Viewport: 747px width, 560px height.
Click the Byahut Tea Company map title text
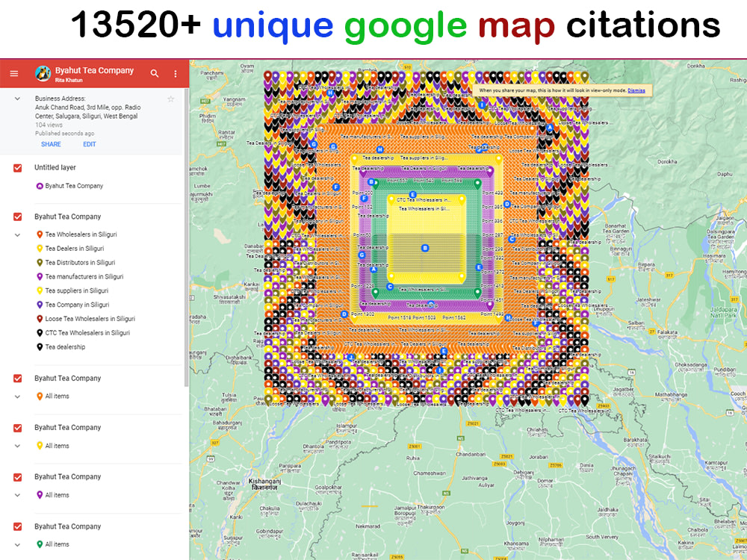[94, 70]
